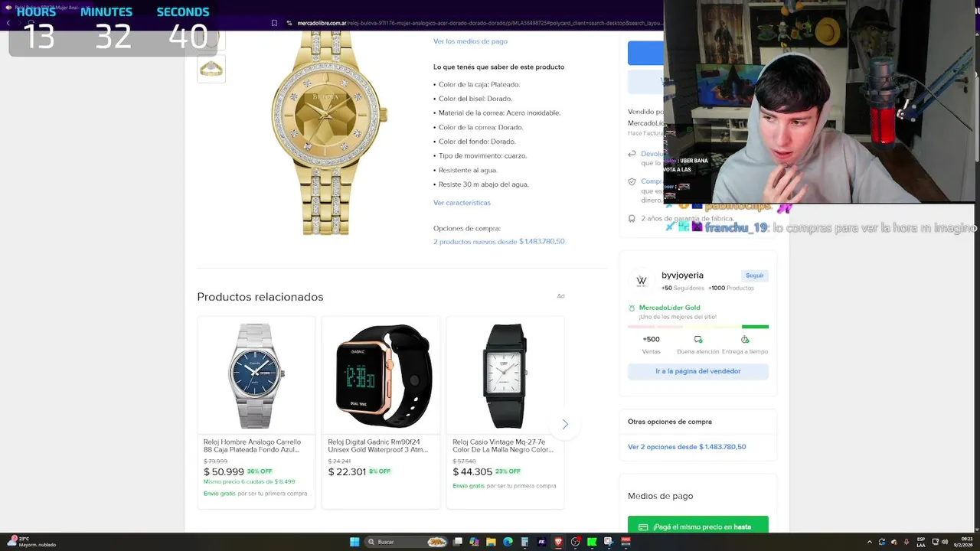Open the byvjoyeria seller name
The image size is (980, 551).
pyautogui.click(x=682, y=275)
